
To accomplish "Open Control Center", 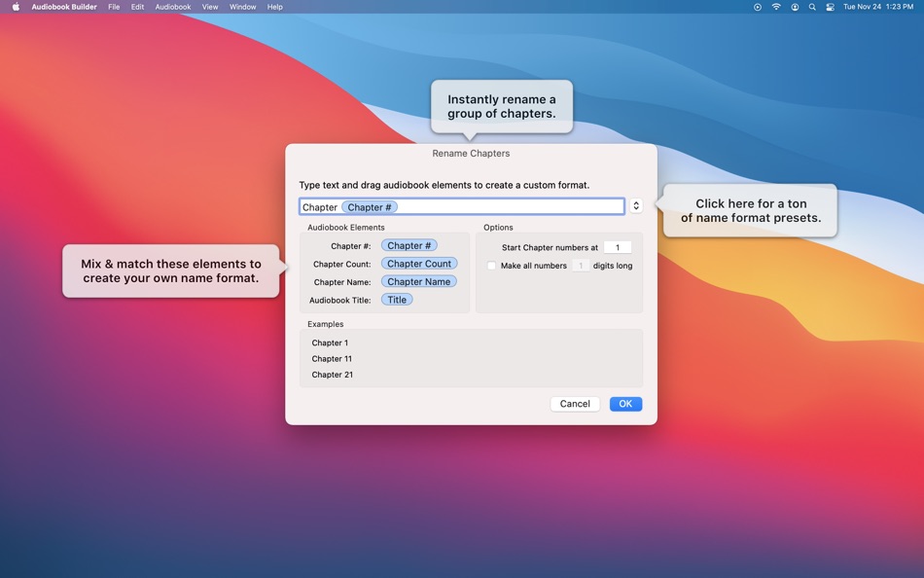I will pyautogui.click(x=830, y=7).
